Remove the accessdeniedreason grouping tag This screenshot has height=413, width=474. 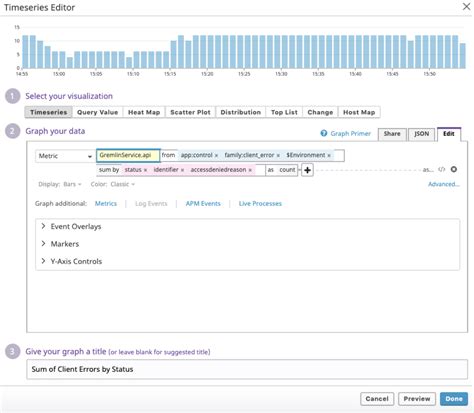point(250,170)
